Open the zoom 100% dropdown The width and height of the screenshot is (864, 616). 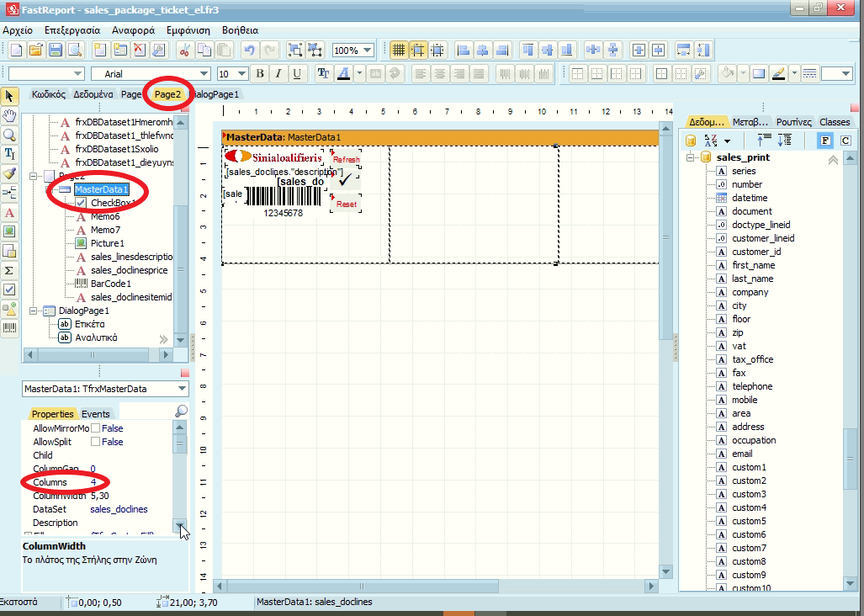coord(368,50)
